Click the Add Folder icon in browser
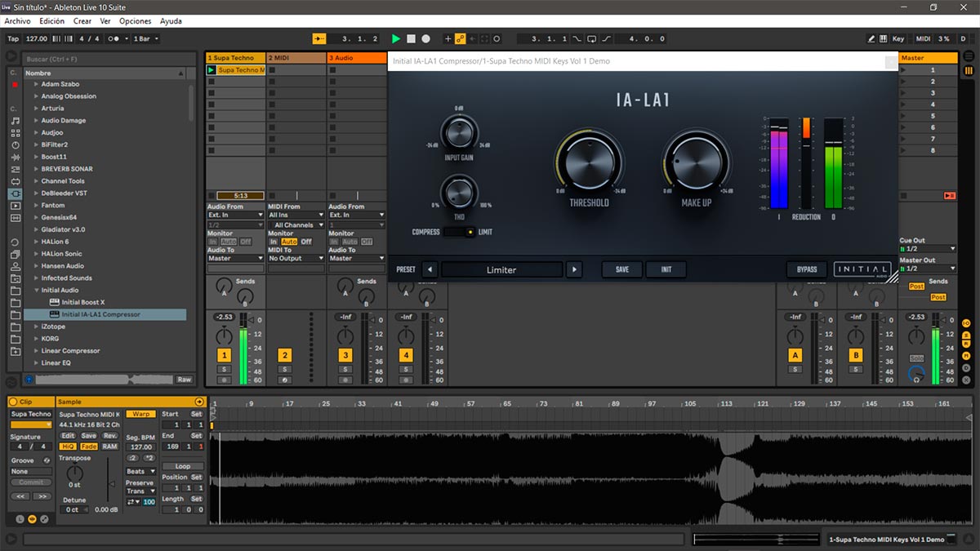 15,350
